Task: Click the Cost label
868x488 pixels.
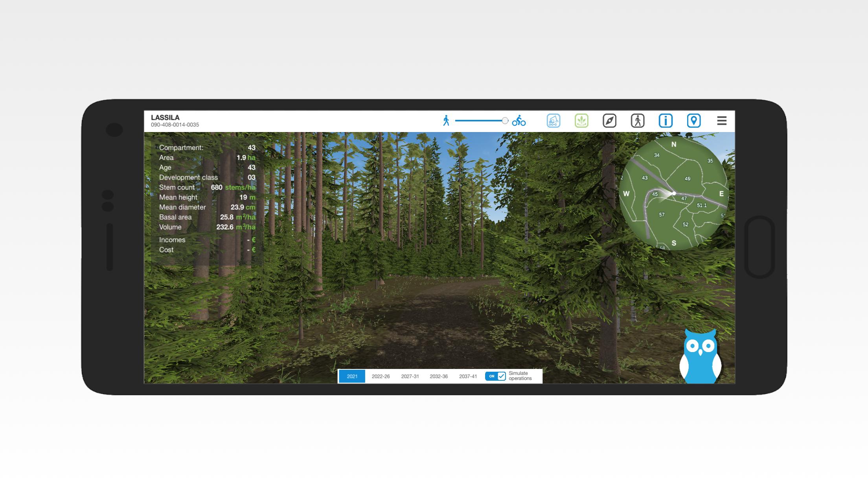Action: [x=166, y=250]
